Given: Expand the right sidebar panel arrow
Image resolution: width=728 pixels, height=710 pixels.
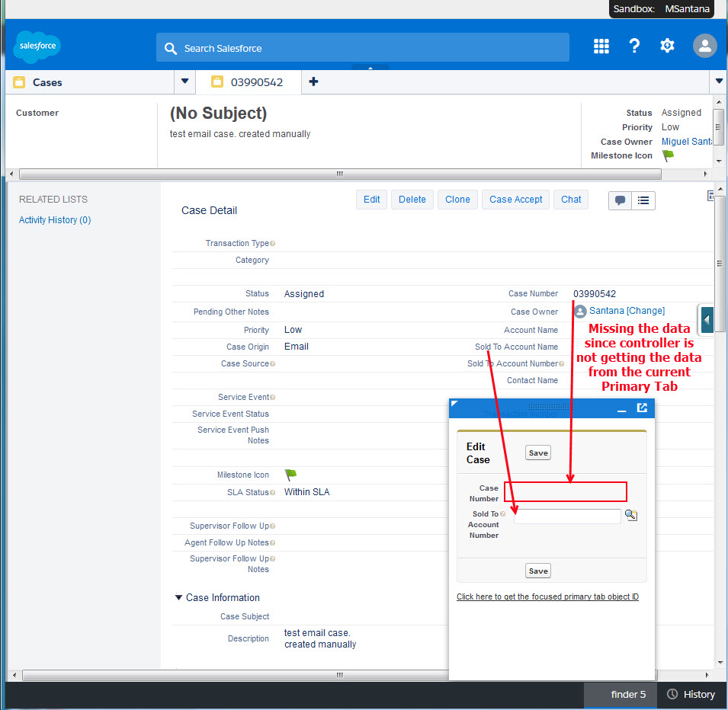Looking at the screenshot, I should pos(707,320).
